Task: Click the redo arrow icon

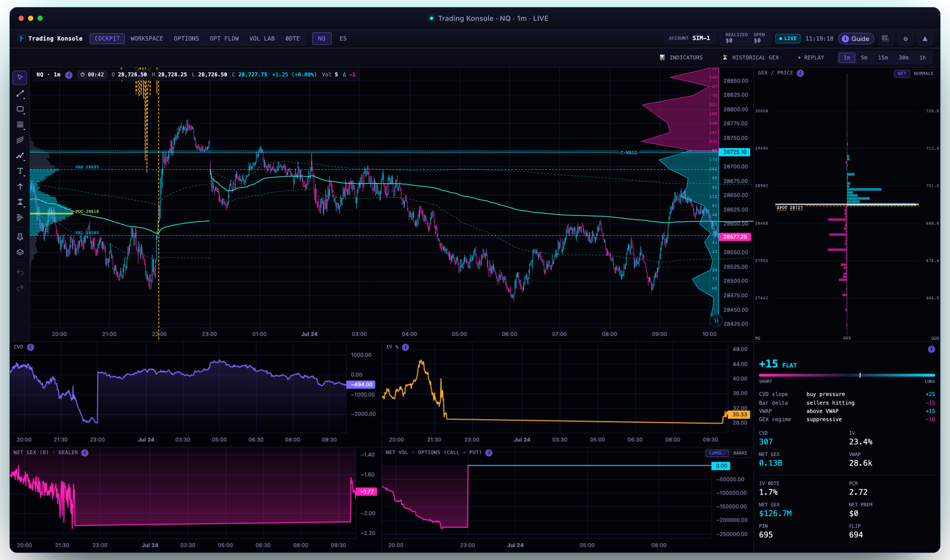Action: [x=20, y=288]
